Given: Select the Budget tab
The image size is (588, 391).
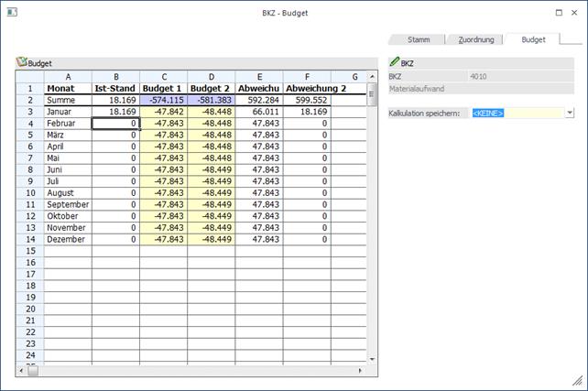Looking at the screenshot, I should [533, 39].
